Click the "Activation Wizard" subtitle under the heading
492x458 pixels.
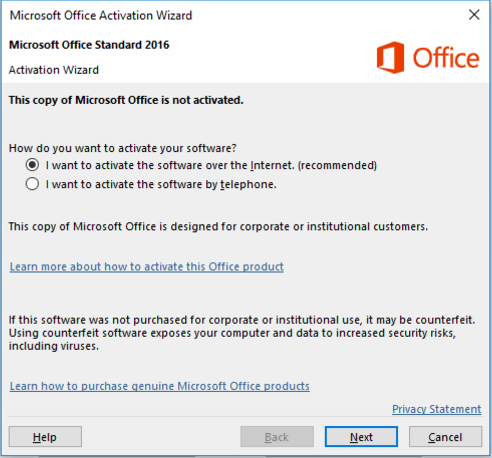pyautogui.click(x=54, y=70)
